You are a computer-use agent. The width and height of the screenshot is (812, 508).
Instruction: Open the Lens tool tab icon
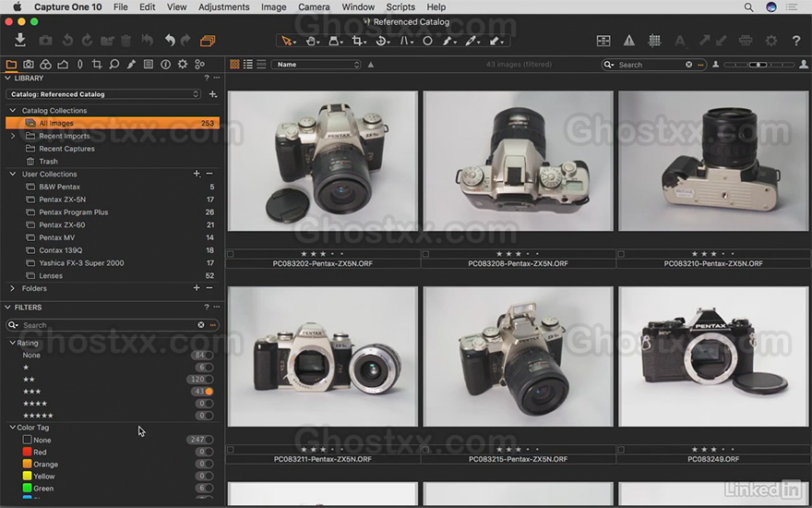coord(79,65)
